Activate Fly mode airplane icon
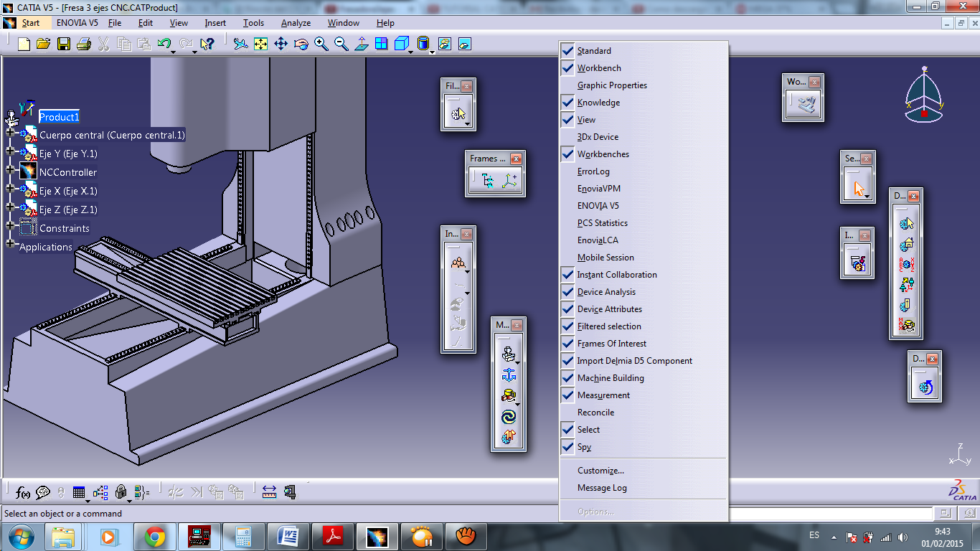The image size is (980, 551). click(x=241, y=44)
